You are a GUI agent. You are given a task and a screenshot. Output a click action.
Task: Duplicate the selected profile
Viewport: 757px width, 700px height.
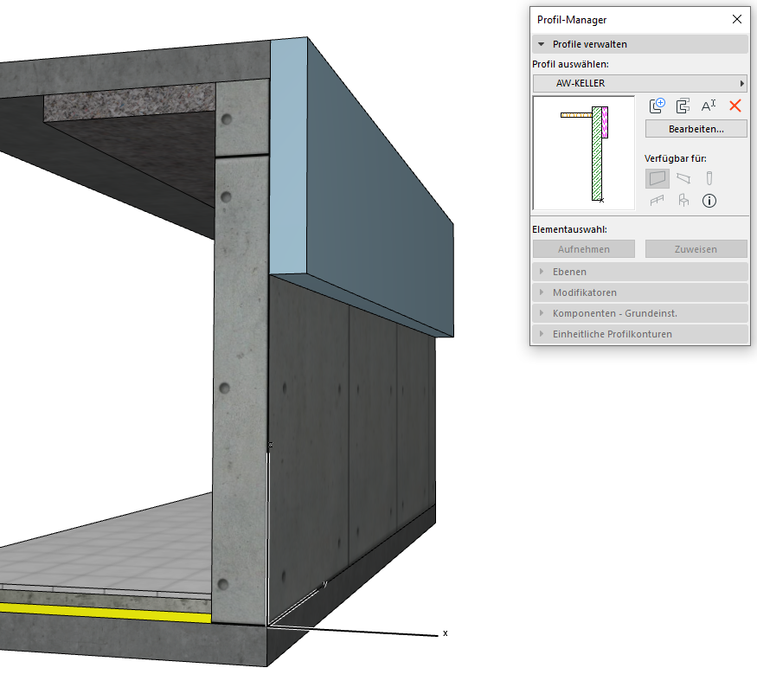click(683, 106)
